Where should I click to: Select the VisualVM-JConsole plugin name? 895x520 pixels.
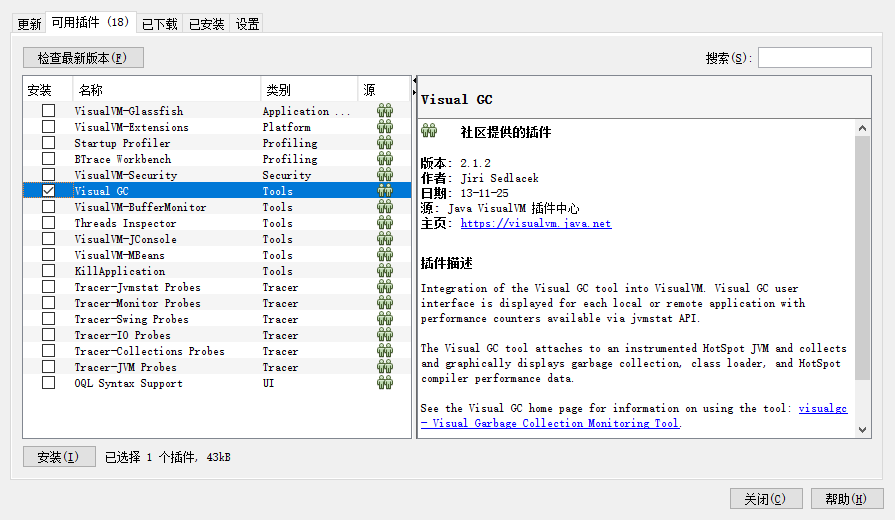(x=126, y=239)
